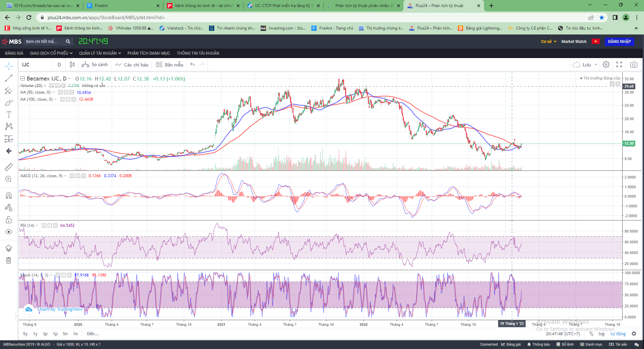Open the price axis settings gear at bottom
The height and width of the screenshot is (349, 644).
point(634,334)
